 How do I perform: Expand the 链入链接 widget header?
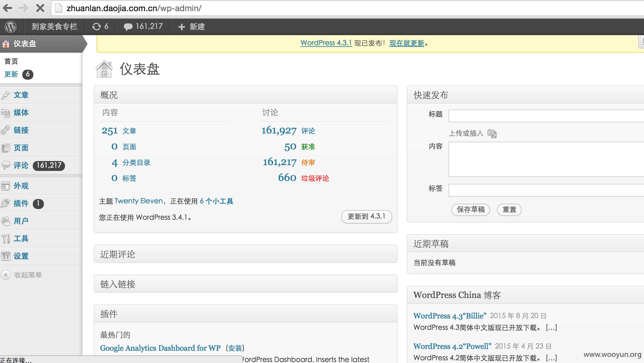point(245,284)
